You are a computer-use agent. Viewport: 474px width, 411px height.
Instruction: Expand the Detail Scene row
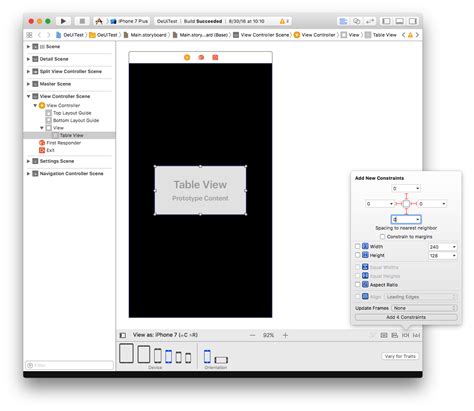pos(28,59)
